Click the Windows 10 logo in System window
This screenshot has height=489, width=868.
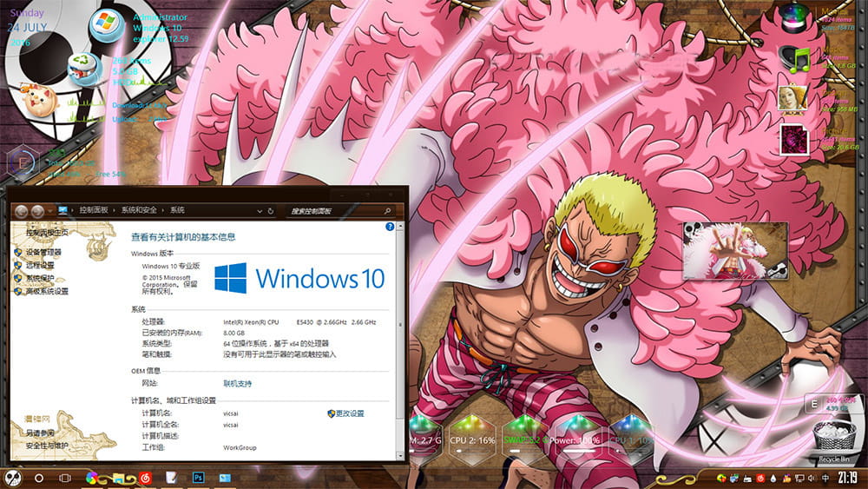[299, 278]
